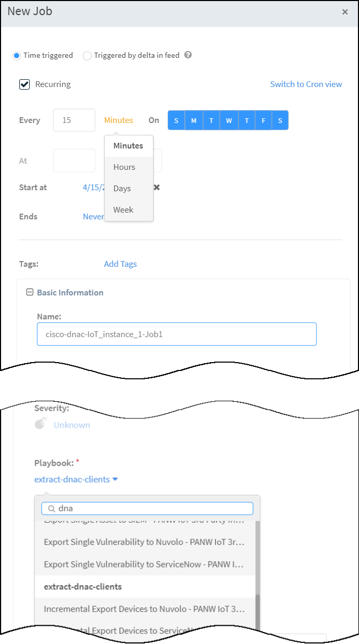
Task: Select Triggered by delta in feed
Action: pyautogui.click(x=87, y=55)
